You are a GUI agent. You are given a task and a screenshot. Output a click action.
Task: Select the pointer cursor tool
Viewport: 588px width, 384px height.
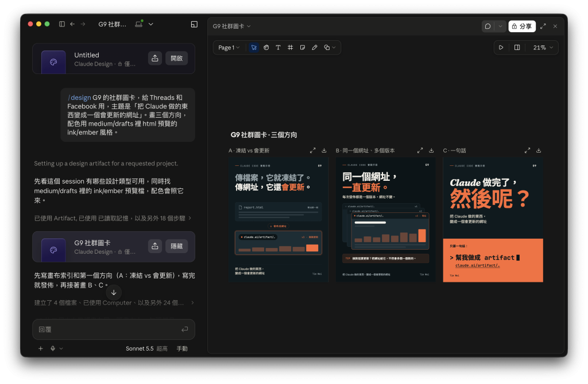(x=254, y=48)
